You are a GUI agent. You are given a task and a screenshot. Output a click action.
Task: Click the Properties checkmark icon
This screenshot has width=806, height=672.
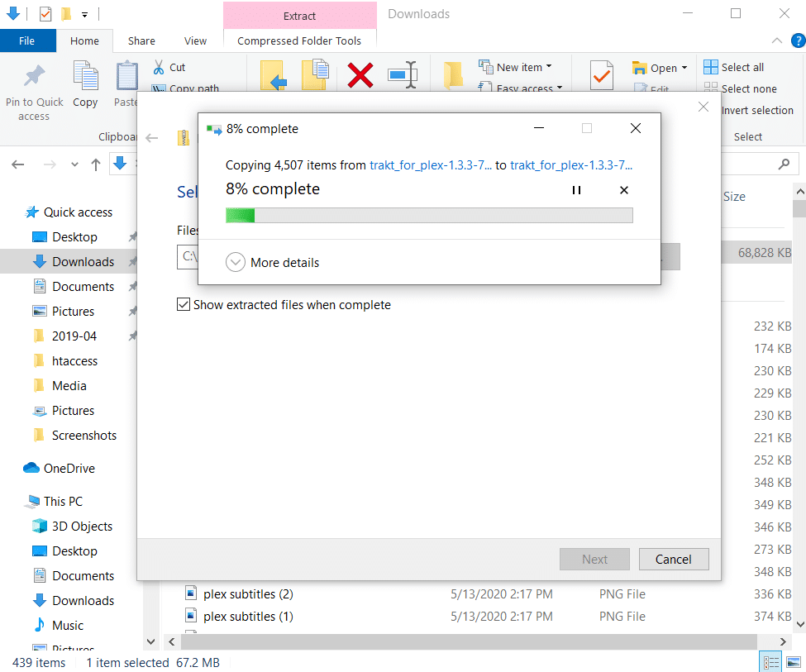(602, 75)
